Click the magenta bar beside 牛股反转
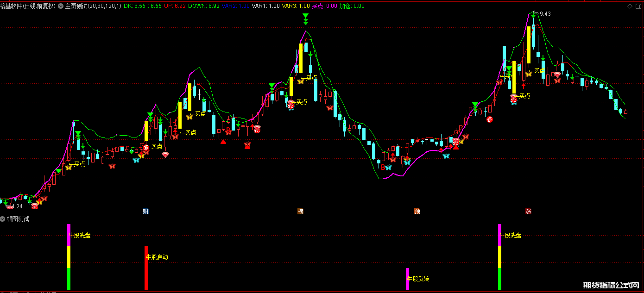Viewport: 644px width, 293px height. 407,279
